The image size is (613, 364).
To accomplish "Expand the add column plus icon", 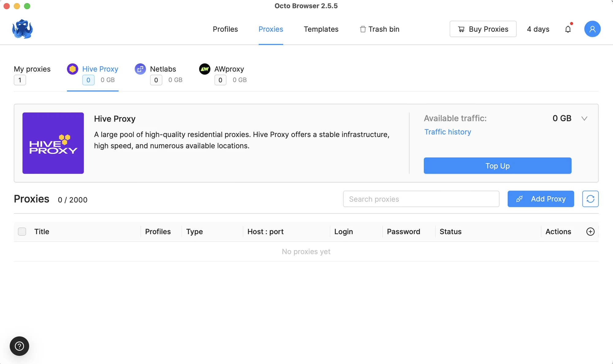I will pyautogui.click(x=590, y=231).
